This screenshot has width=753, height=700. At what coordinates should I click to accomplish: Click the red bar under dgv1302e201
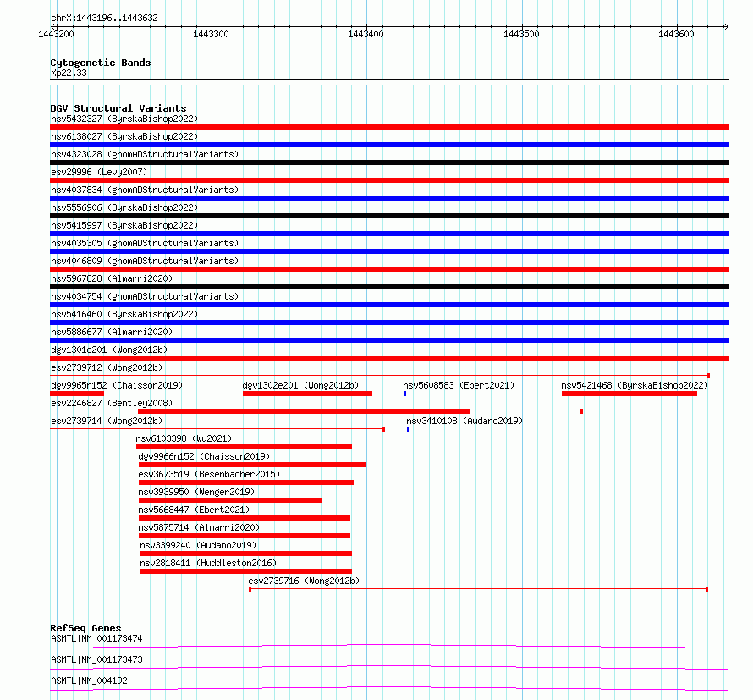pos(307,394)
